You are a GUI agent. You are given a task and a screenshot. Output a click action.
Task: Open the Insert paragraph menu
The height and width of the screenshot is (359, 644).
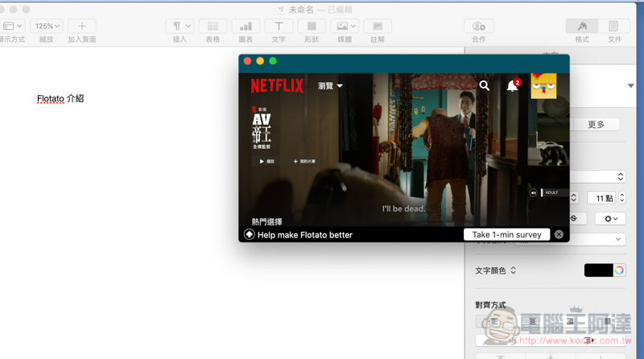[180, 26]
